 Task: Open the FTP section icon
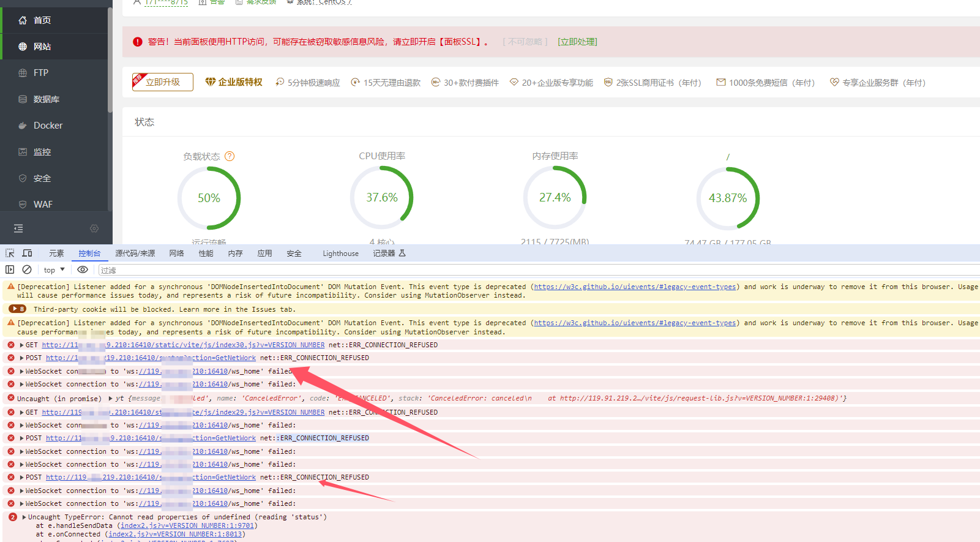pyautogui.click(x=23, y=73)
